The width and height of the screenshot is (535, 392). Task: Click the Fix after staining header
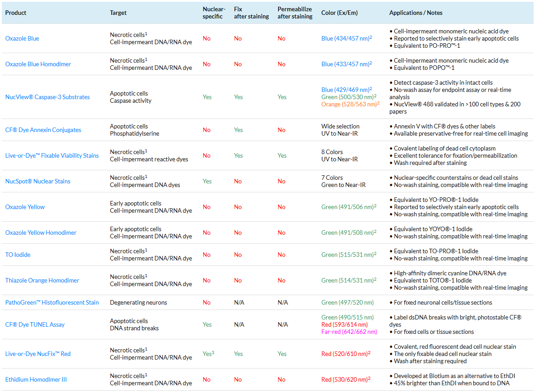(251, 13)
